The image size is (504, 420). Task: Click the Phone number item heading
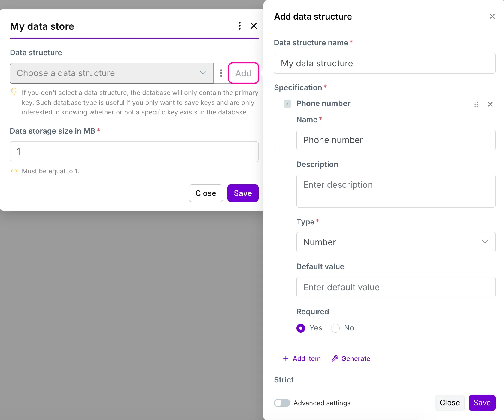[323, 104]
